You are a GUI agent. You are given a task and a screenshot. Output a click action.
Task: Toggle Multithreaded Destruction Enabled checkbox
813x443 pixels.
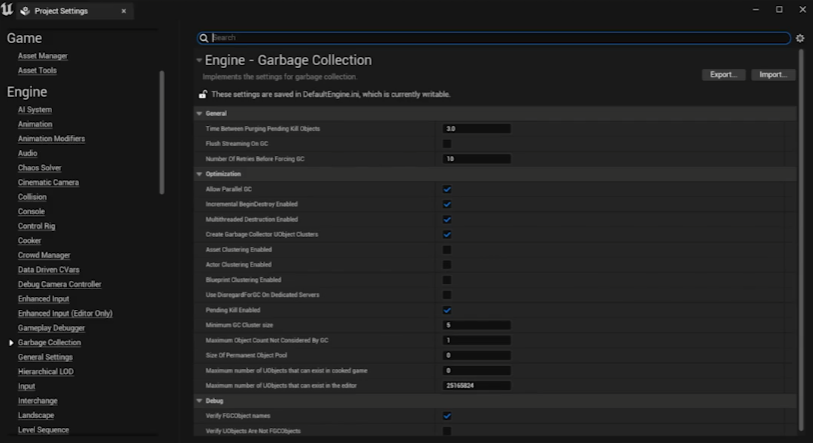coord(447,219)
